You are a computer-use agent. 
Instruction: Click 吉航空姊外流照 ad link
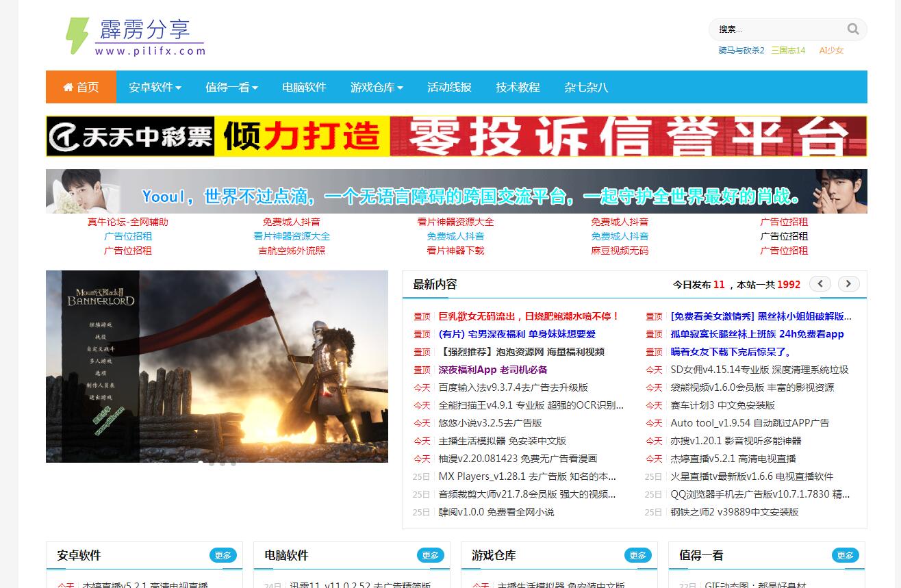[292, 251]
